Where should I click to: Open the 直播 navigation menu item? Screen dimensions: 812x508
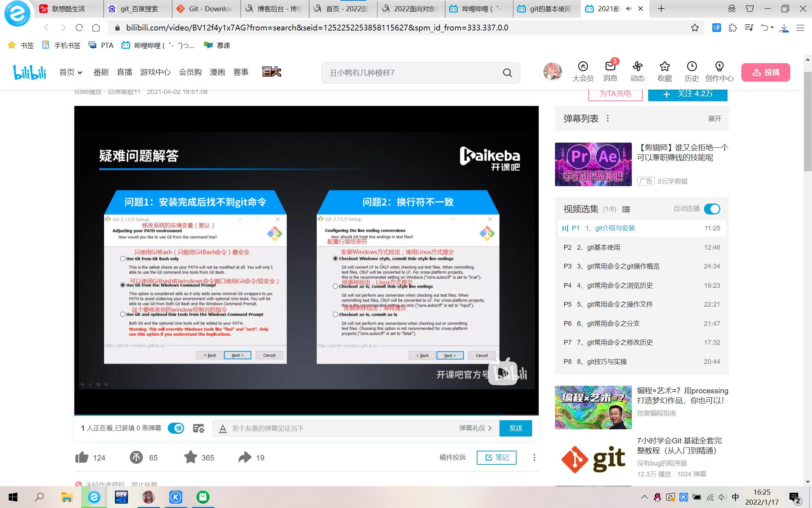(x=124, y=73)
